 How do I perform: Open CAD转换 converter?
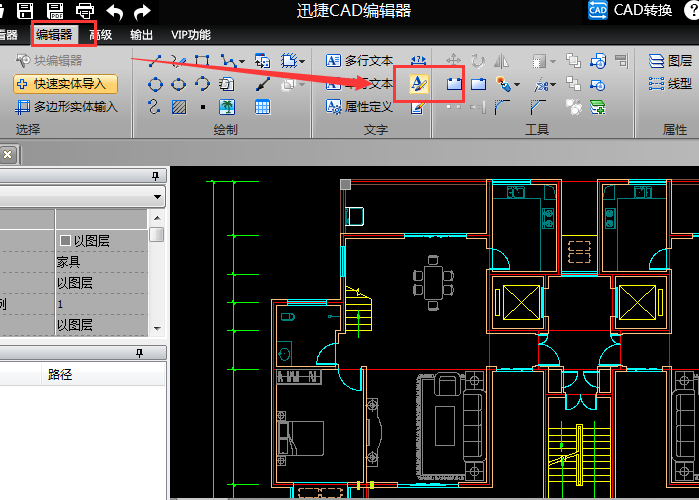tap(629, 10)
